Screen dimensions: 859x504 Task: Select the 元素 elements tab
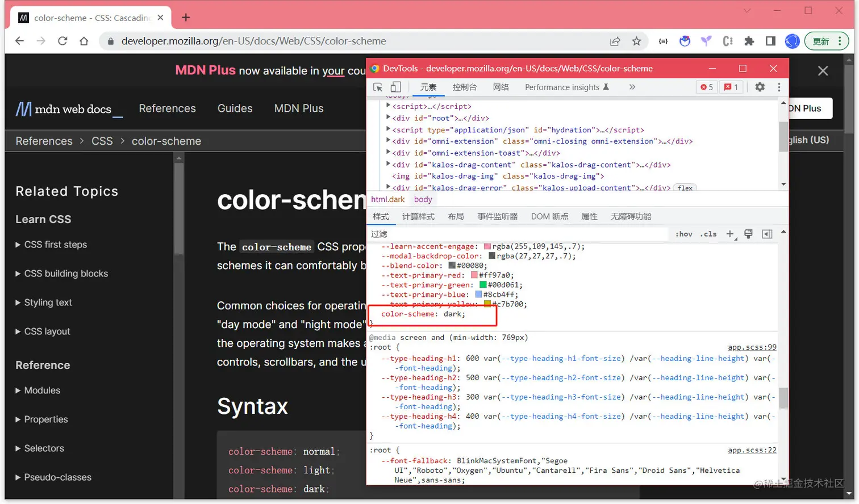(428, 87)
